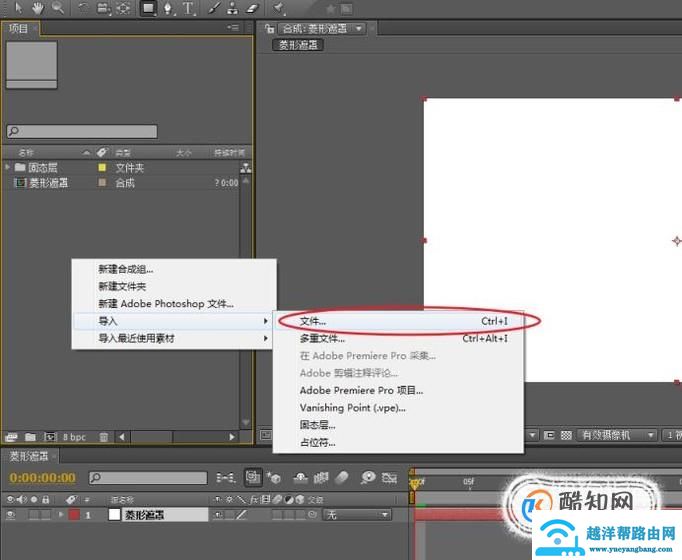Click the Project panel search field
682x560 pixels.
[x=82, y=131]
